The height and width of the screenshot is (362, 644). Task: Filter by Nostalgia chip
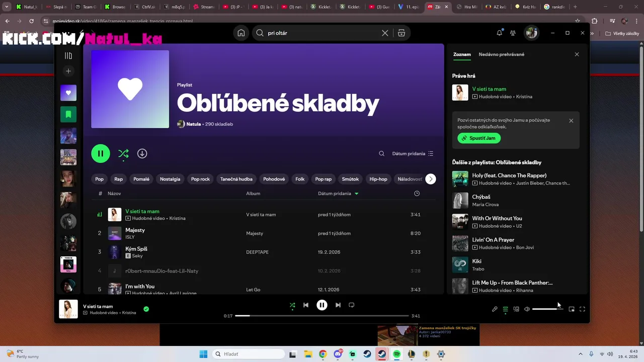[x=170, y=179]
